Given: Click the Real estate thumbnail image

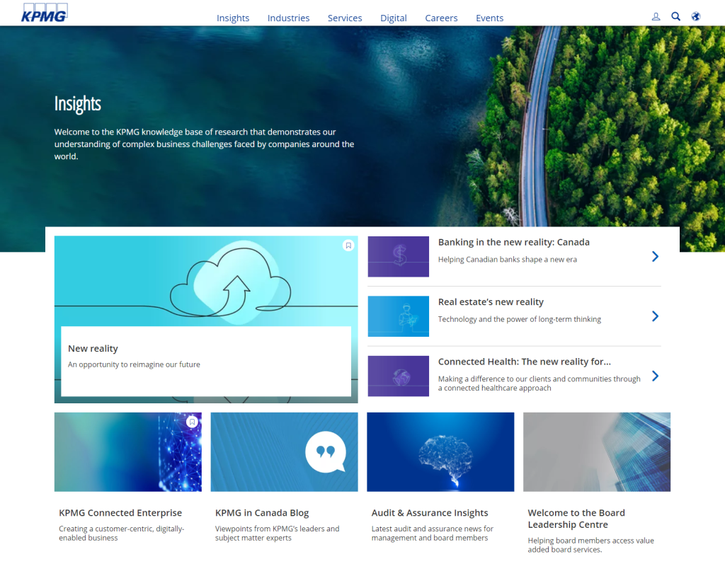Looking at the screenshot, I should point(398,316).
